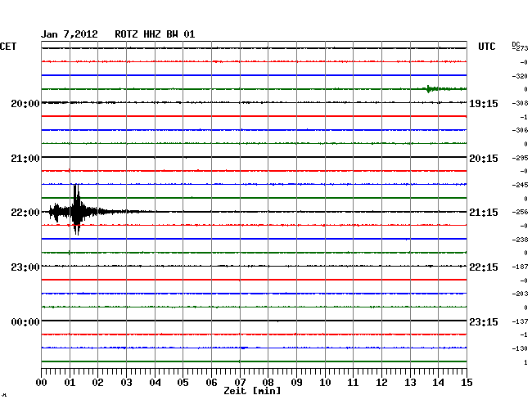Viewport: 532px width, 404px height.
Task: Click the "20:15" UTC time label
Action: tap(484, 159)
